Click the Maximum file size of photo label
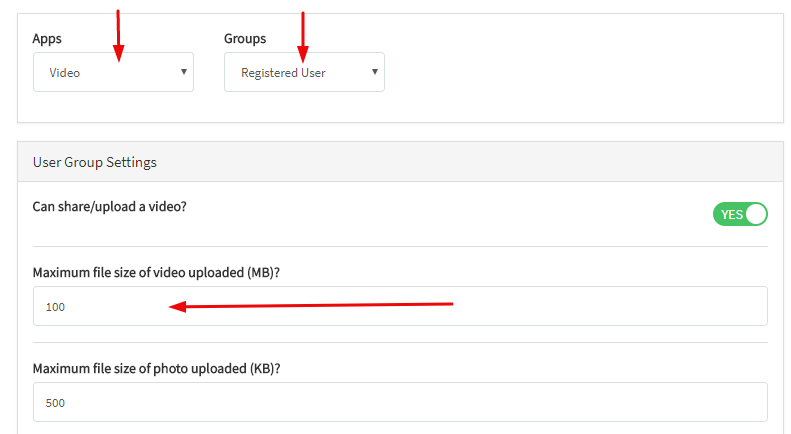Viewport: 791px width, 434px height. click(156, 368)
